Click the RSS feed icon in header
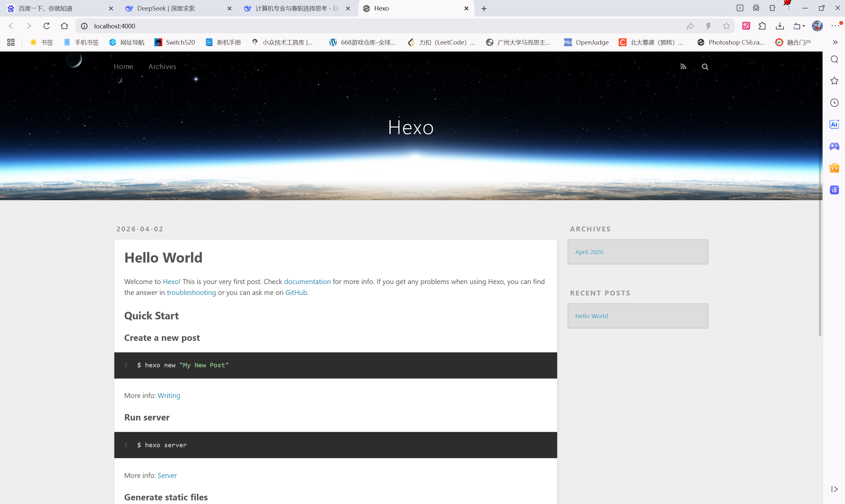Image resolution: width=845 pixels, height=504 pixels. [683, 67]
